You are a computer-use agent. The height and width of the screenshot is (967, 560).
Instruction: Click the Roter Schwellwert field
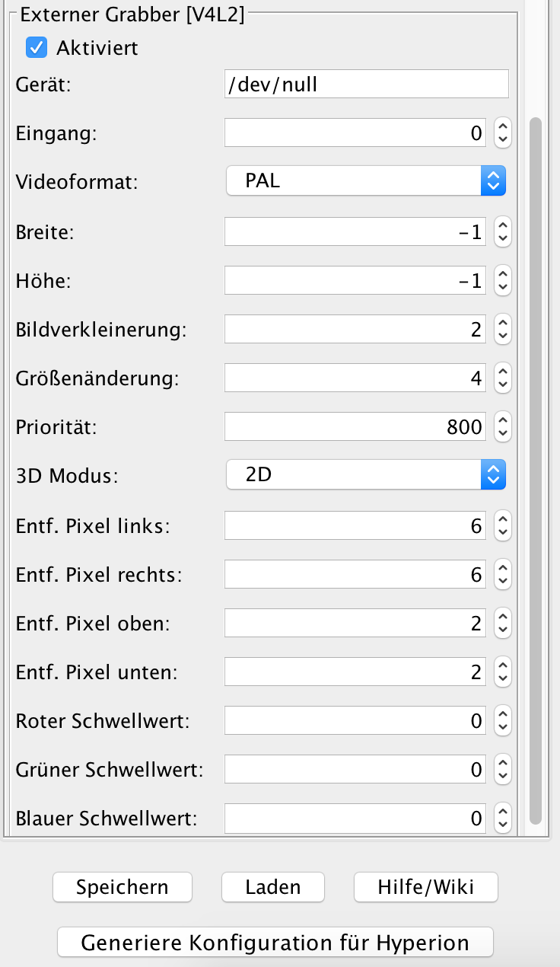pos(355,720)
